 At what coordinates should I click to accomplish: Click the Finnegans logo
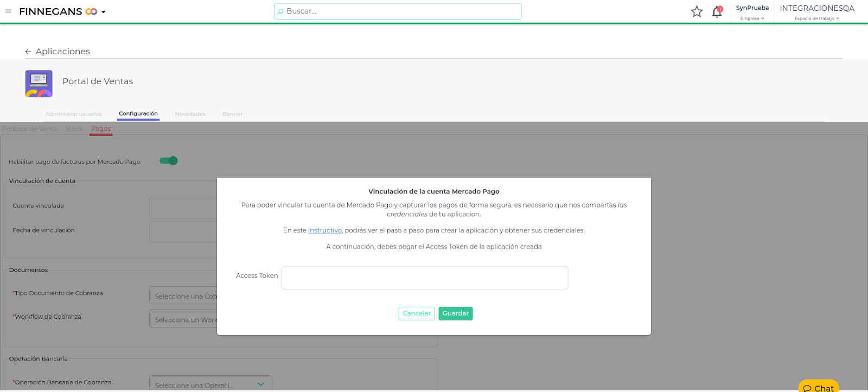click(58, 11)
